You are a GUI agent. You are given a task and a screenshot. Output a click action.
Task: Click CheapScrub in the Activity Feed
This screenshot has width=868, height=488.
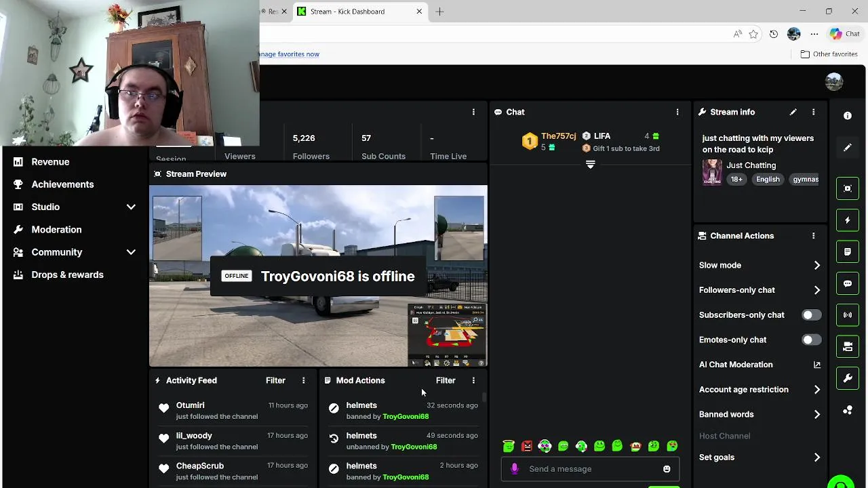coord(200,466)
